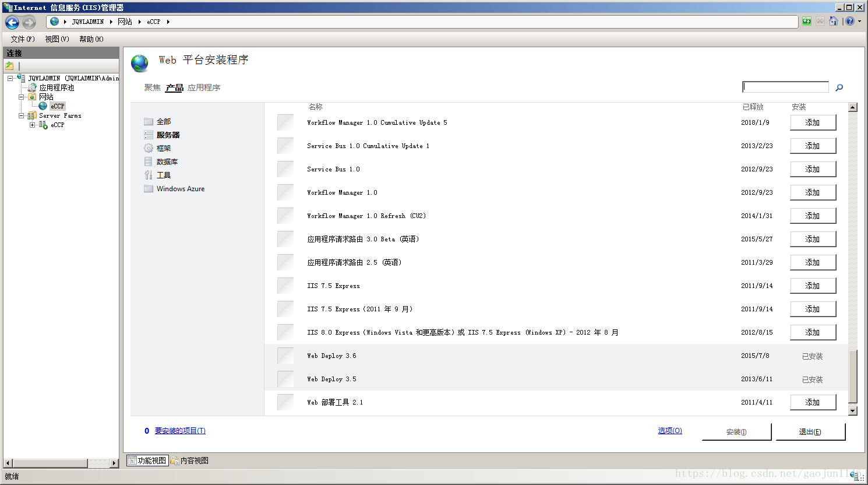868x485 pixels.
Task: Switch to the 产品 tab
Action: 174,87
